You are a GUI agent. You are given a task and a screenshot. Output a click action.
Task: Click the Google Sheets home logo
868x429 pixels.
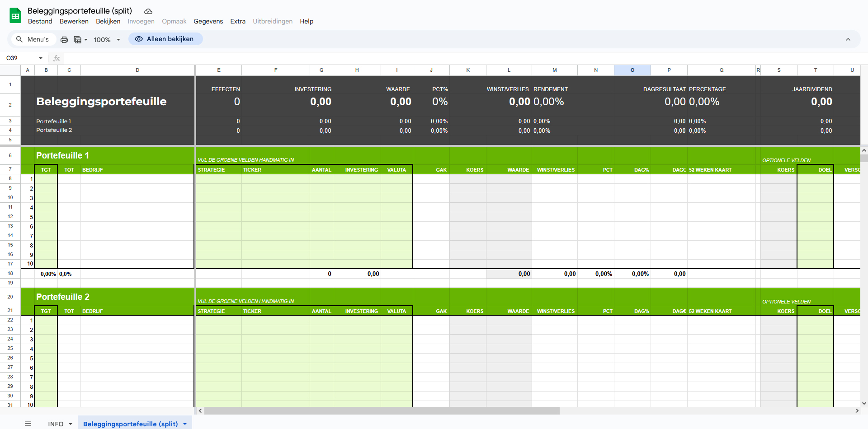click(x=15, y=16)
